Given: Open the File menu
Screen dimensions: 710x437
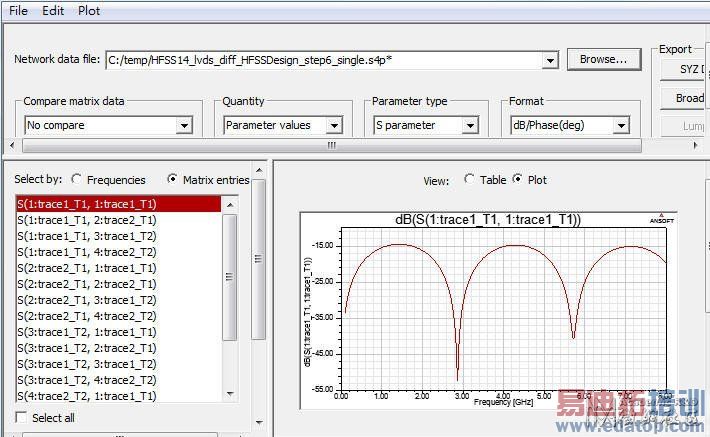Looking at the screenshot, I should point(18,10).
